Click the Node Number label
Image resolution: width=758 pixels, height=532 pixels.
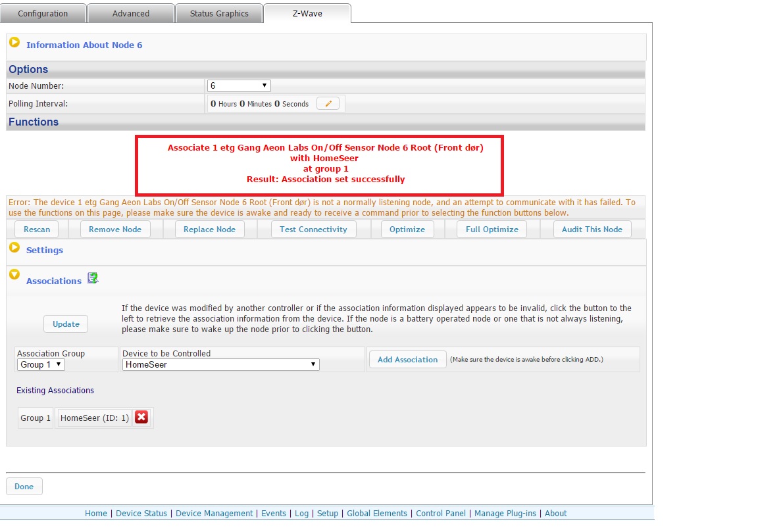(36, 86)
